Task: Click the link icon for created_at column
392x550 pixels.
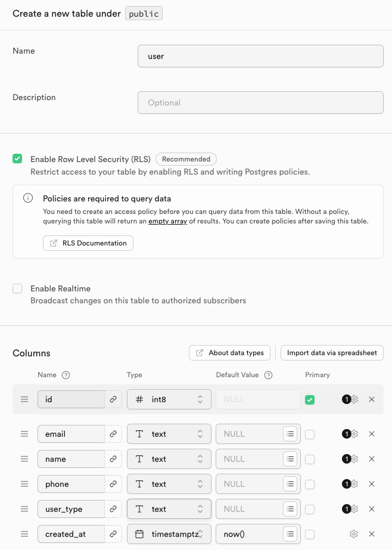Action: pos(113,534)
